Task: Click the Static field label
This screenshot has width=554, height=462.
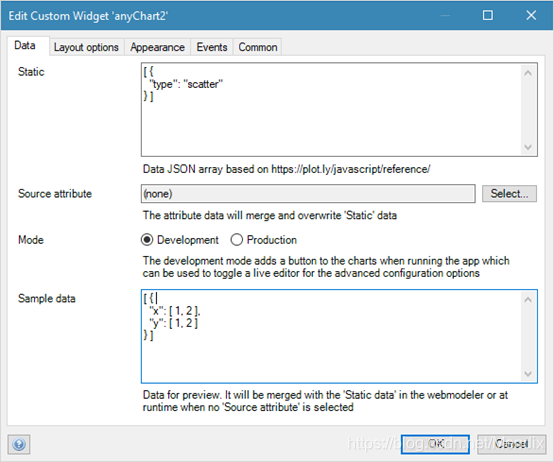Action: [31, 72]
